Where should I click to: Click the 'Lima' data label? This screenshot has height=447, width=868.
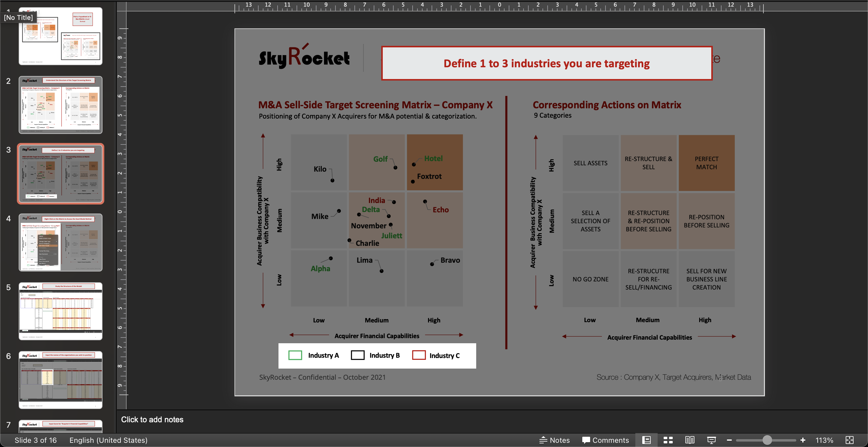click(365, 260)
